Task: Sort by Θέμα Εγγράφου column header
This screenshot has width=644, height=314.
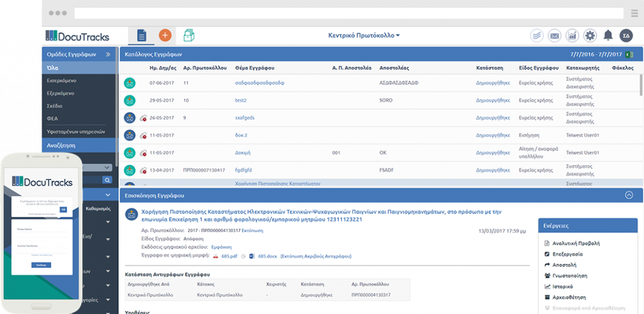Action: pos(255,68)
